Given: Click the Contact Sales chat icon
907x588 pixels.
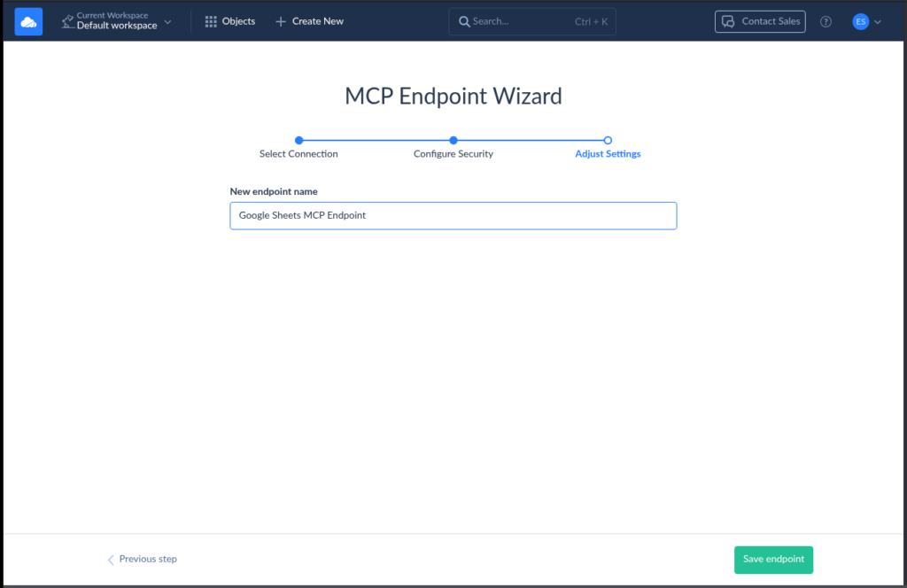Looking at the screenshot, I should 728,21.
